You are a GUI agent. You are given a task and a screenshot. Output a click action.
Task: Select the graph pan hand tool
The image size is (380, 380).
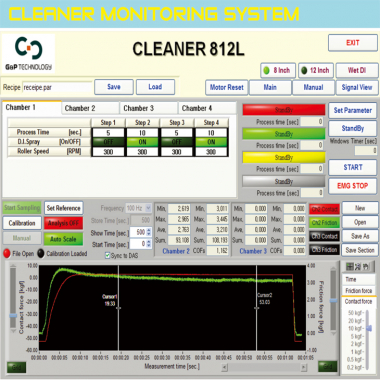[366, 266]
